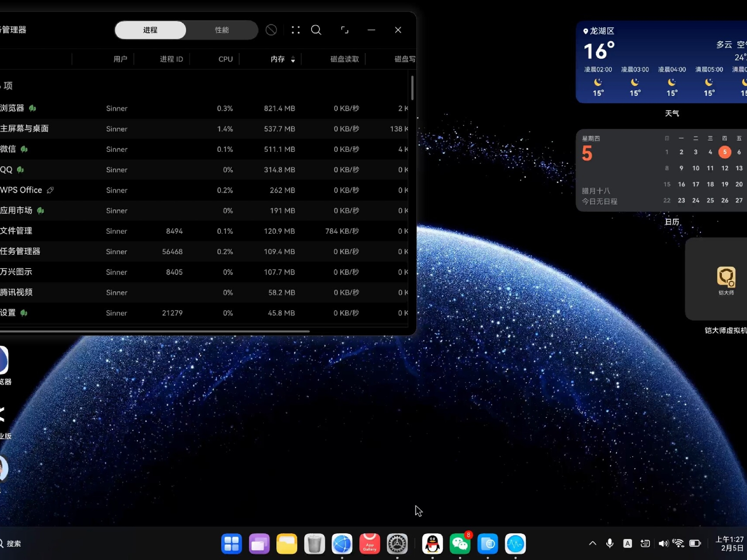Click the microphone icon in system tray
747x560 pixels.
610,543
